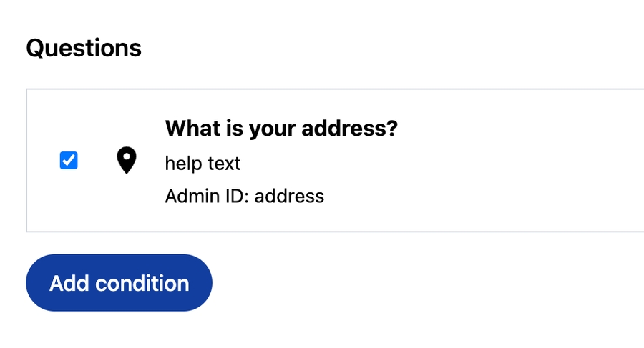The width and height of the screenshot is (644, 348).
Task: Add a condition using the blue button
Action: [119, 283]
